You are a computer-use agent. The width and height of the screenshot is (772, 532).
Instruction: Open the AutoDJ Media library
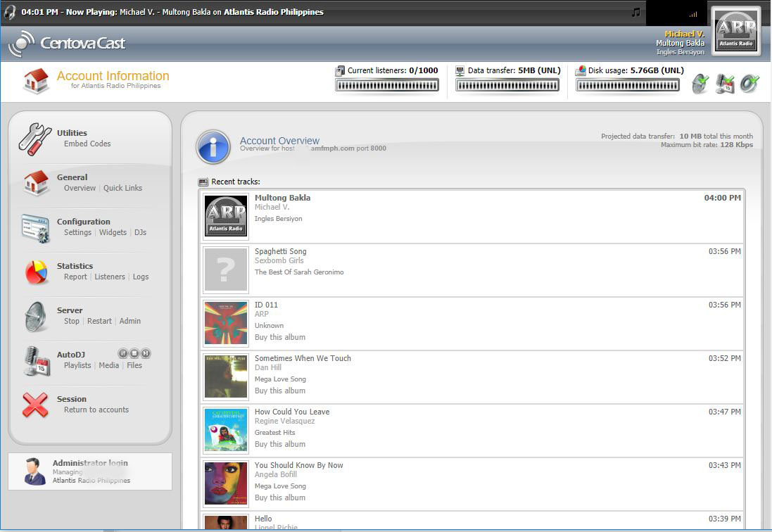pyautogui.click(x=109, y=365)
